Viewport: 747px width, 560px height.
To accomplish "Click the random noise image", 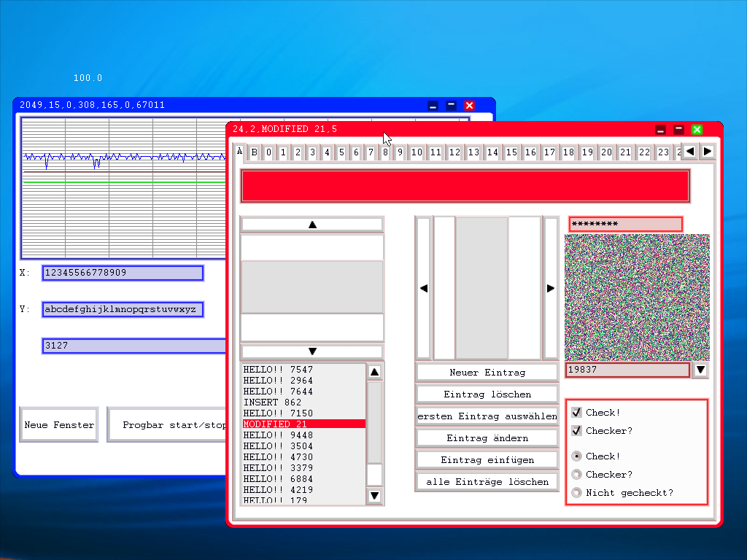I will (x=637, y=297).
